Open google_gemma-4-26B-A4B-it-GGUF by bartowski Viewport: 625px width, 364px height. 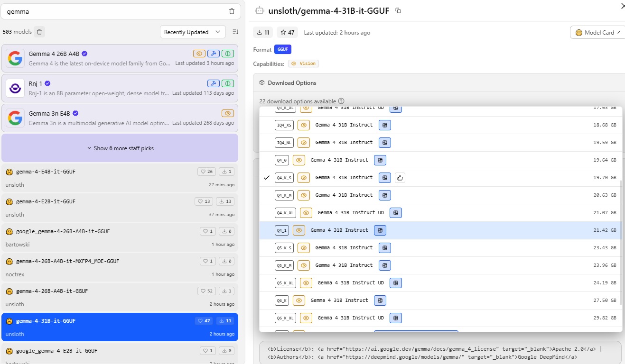tap(120, 237)
